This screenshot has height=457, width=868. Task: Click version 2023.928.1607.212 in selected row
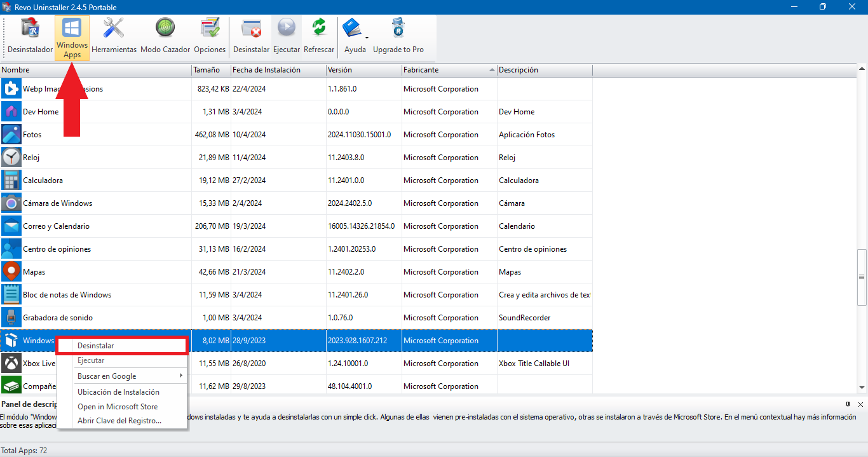point(358,341)
